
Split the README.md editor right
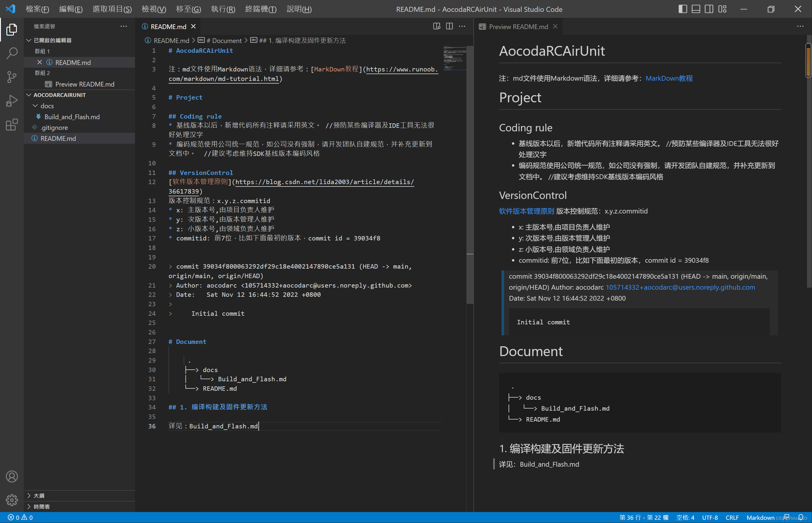click(449, 26)
